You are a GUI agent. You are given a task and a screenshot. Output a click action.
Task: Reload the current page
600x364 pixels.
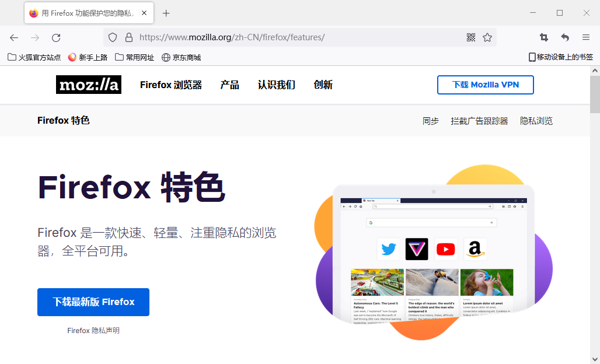pos(56,37)
